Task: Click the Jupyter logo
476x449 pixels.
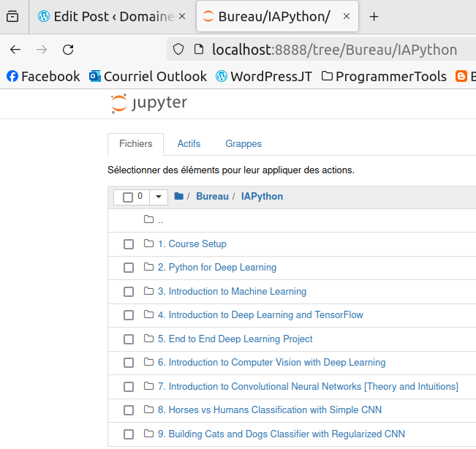Action: [x=149, y=103]
